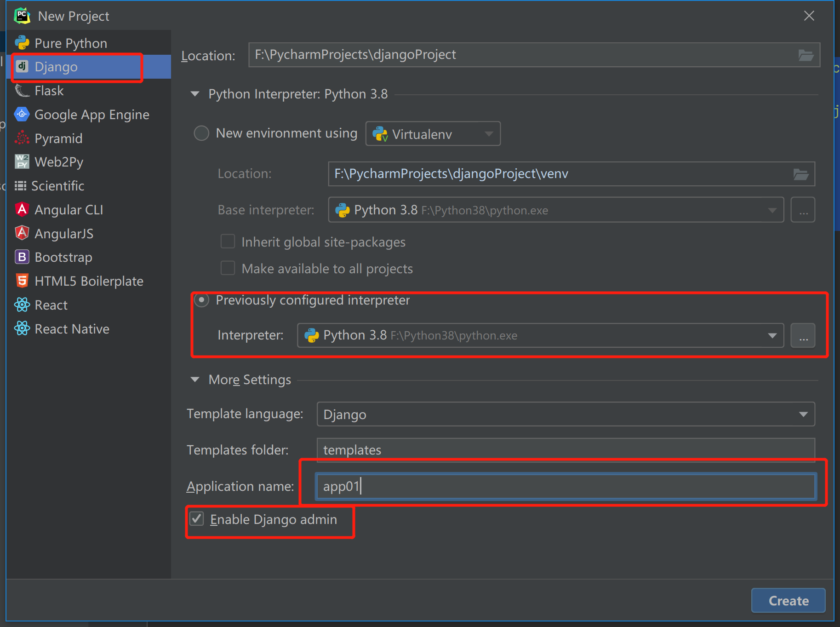This screenshot has height=627, width=840.
Task: Click the Scientific grid icon
Action: point(20,186)
